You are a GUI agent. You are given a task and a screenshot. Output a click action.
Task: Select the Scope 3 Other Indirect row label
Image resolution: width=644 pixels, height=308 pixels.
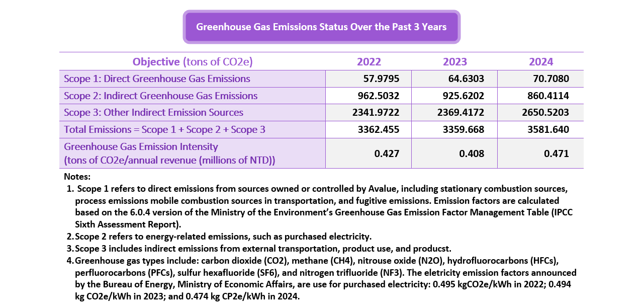153,113
